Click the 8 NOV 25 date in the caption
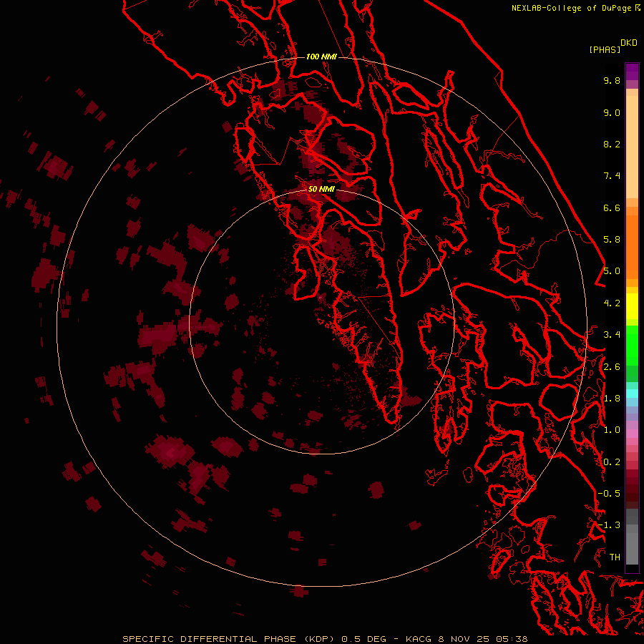 click(x=464, y=639)
